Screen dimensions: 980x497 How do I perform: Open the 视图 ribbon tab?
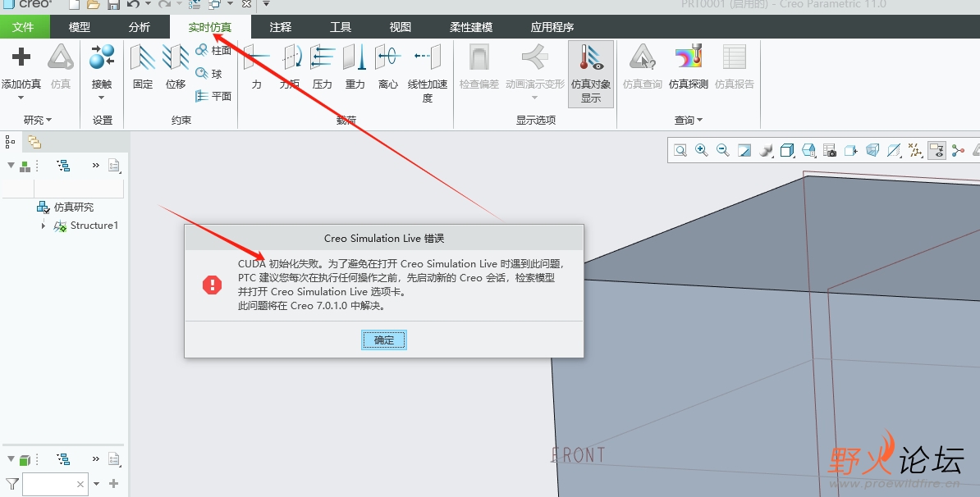pyautogui.click(x=400, y=27)
